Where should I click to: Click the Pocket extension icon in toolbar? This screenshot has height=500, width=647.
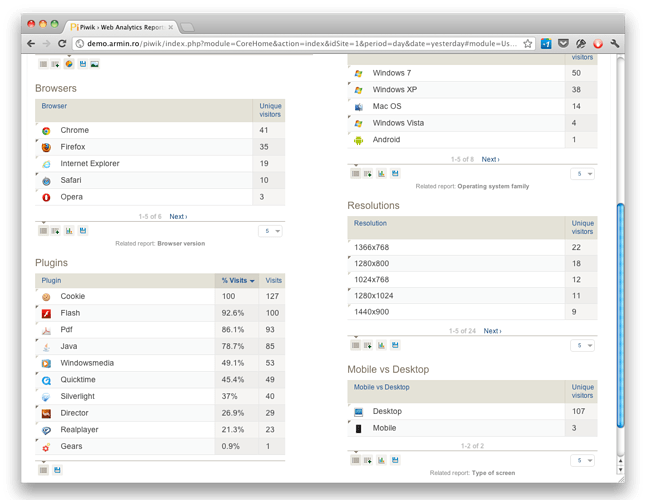click(x=563, y=43)
